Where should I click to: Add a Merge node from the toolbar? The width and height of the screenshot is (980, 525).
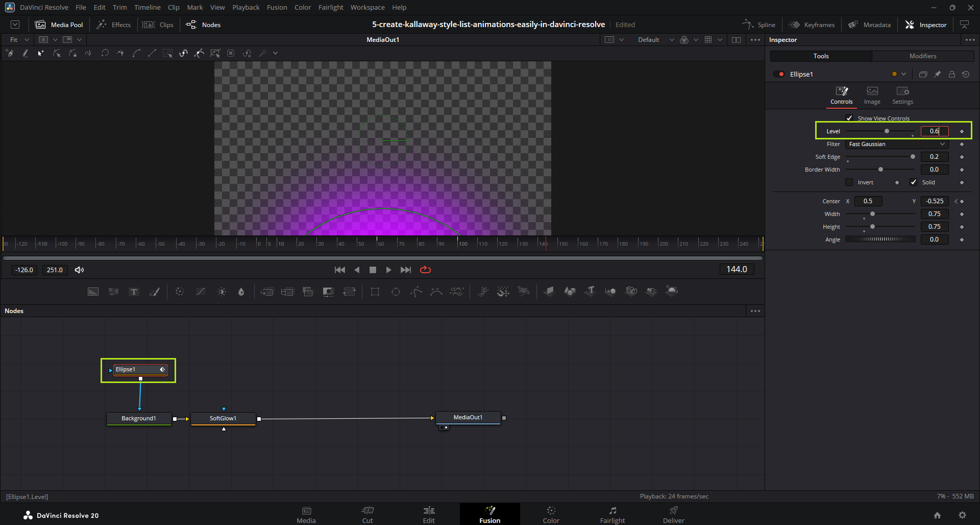267,292
